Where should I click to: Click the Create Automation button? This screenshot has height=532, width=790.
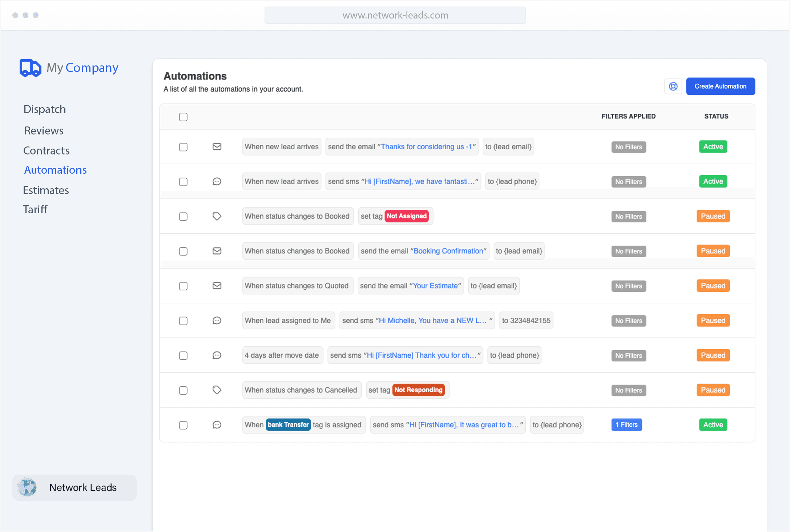[x=720, y=86]
